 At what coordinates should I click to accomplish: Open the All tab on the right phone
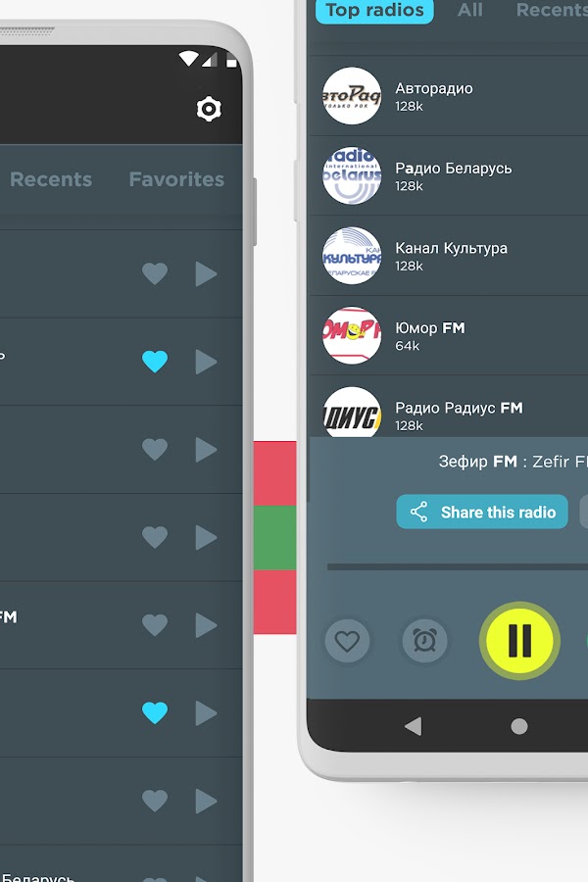[469, 10]
